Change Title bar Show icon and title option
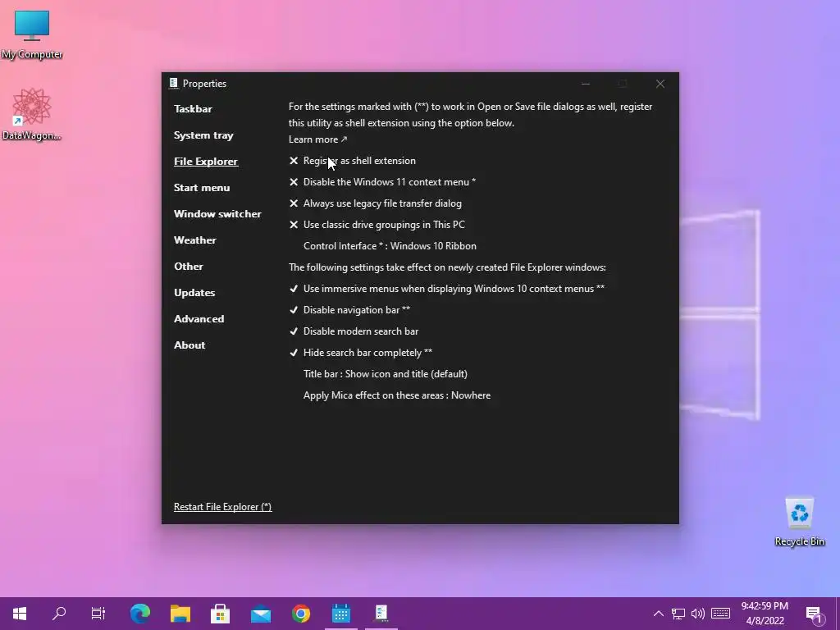Viewport: 840px width, 630px height. pyautogui.click(x=386, y=374)
